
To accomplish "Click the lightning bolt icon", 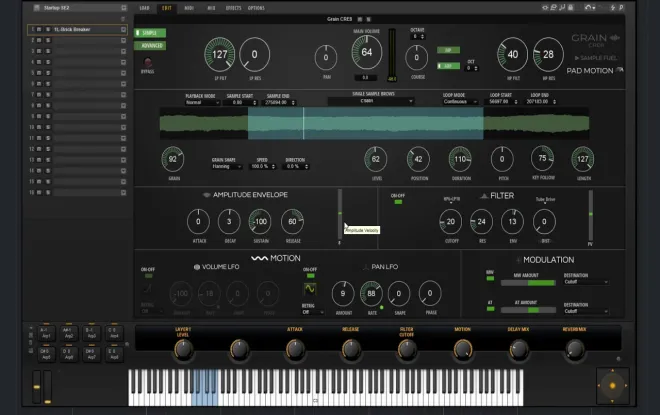I will click(x=613, y=8).
